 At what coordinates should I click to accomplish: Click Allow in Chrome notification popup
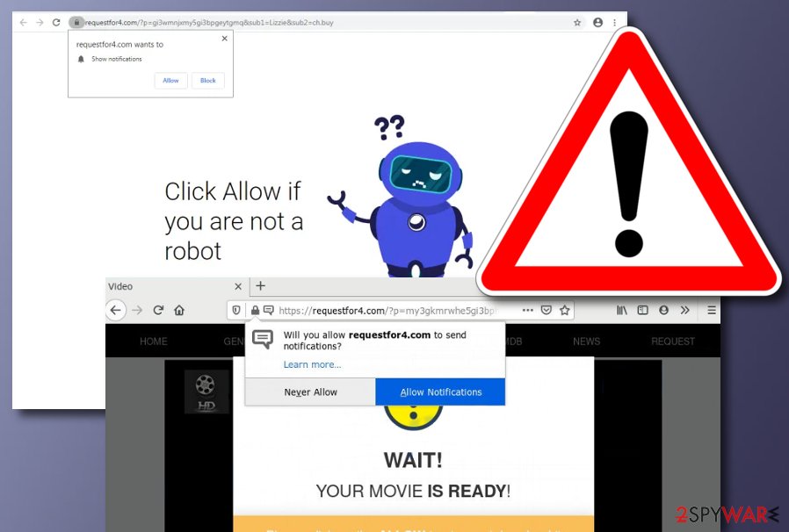[x=170, y=81]
